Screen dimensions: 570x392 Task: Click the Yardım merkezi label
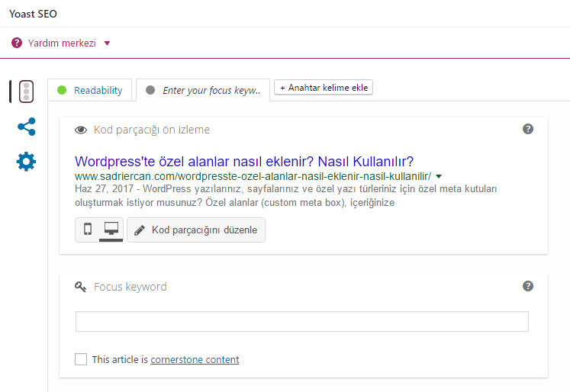pos(62,43)
